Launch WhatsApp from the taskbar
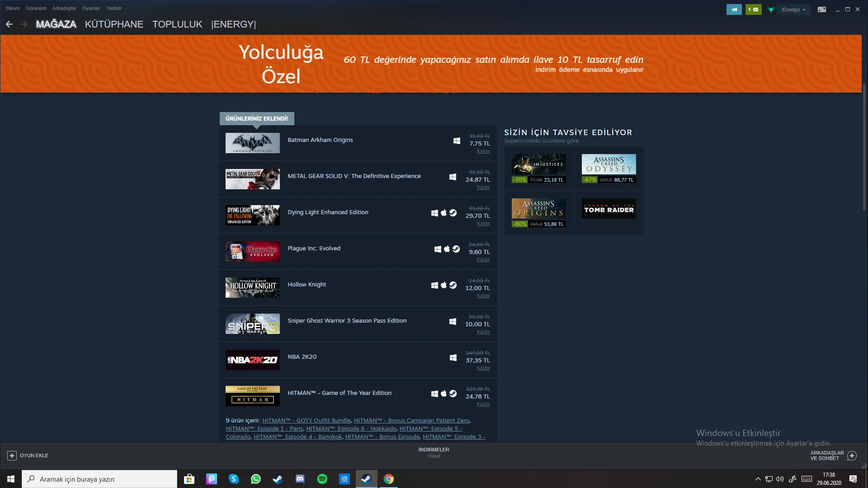Viewport: 868px width, 488px height. [x=256, y=479]
